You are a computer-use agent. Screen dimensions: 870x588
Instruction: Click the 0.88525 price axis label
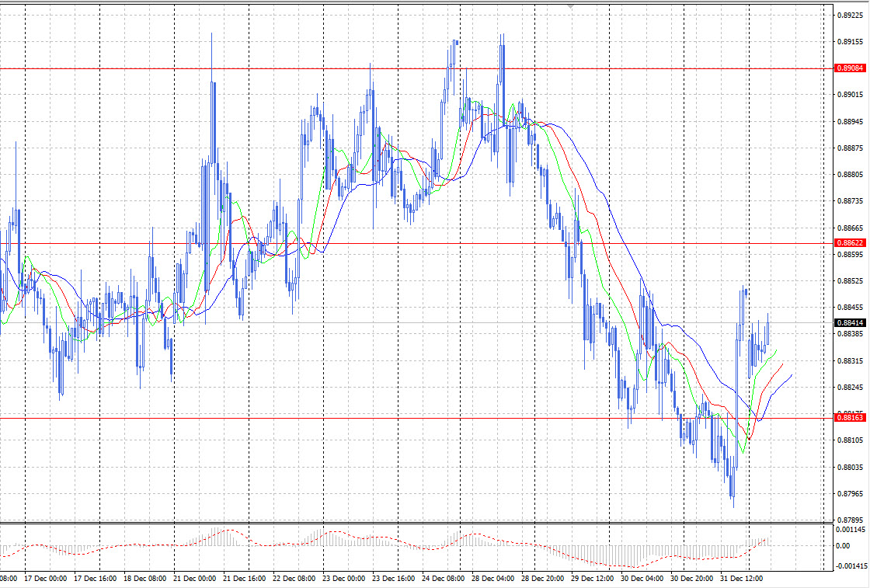point(850,281)
